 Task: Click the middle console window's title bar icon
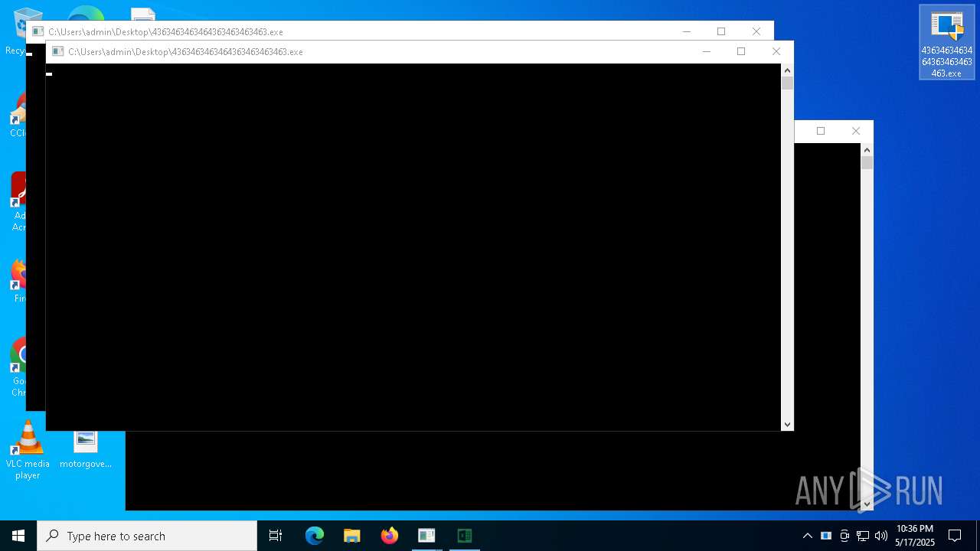38,32
